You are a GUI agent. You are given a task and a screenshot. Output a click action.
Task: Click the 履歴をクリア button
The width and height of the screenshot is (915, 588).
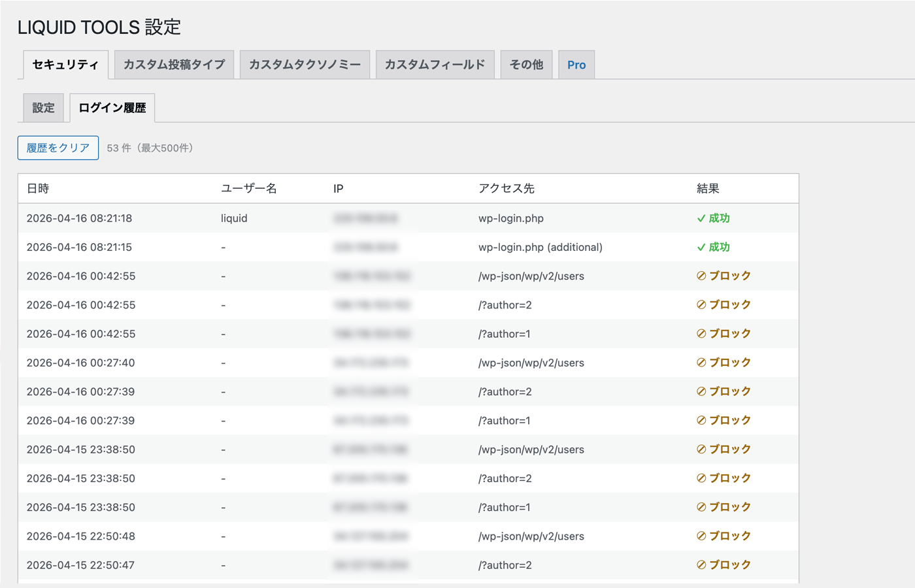58,148
